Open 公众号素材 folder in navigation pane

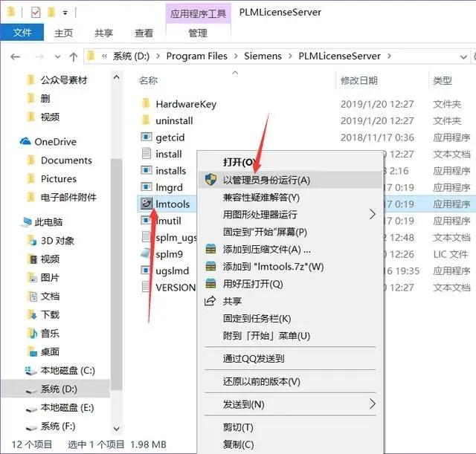(64, 80)
